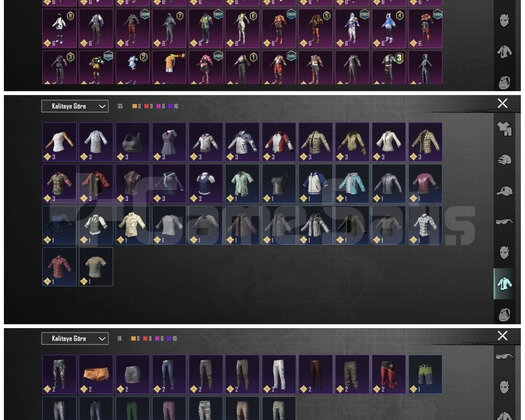Image resolution: width=525 pixels, height=420 pixels.
Task: Select the orange shirt outfit in top panel
Action: click(x=169, y=67)
